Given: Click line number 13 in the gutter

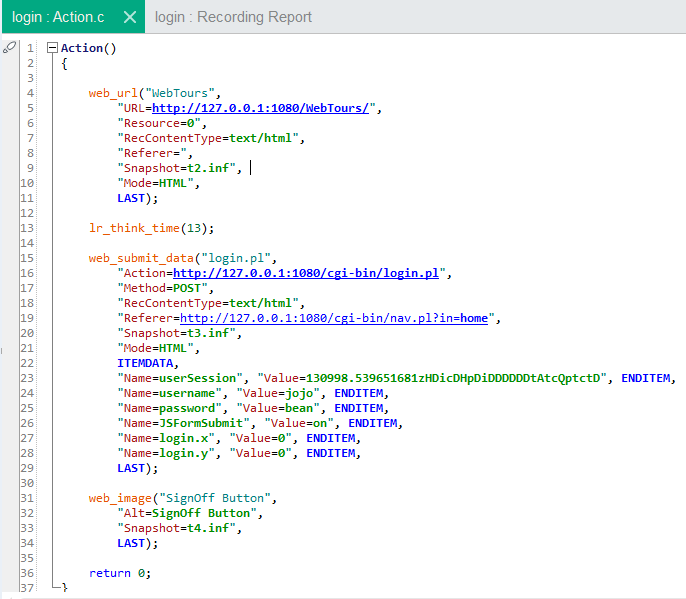Looking at the screenshot, I should coord(27,228).
